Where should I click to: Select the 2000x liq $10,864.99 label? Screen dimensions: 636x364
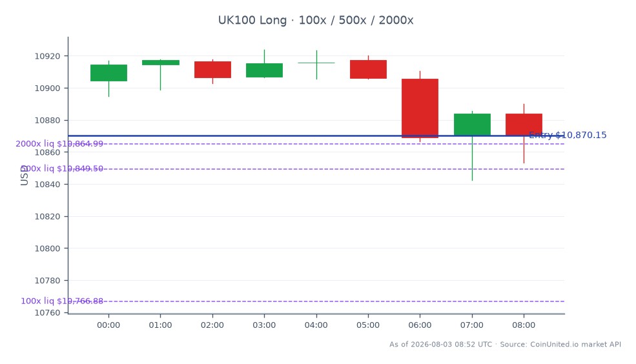[59, 143]
